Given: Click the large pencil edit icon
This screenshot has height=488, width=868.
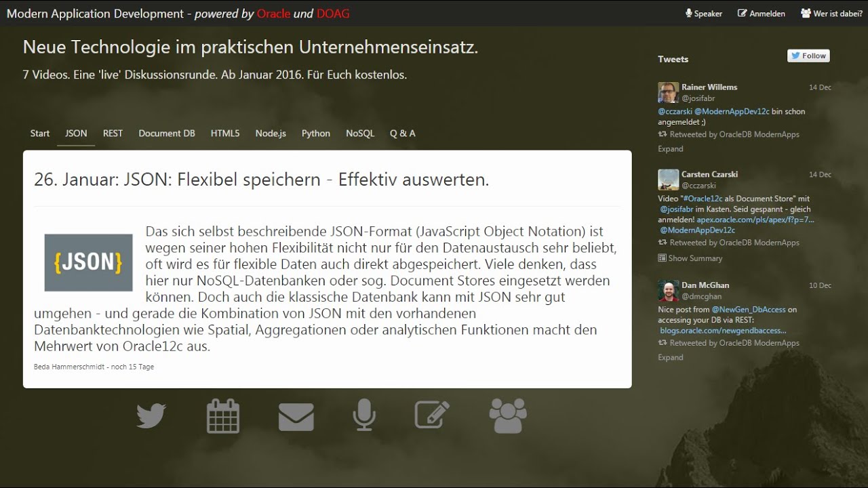Looking at the screenshot, I should [x=433, y=414].
